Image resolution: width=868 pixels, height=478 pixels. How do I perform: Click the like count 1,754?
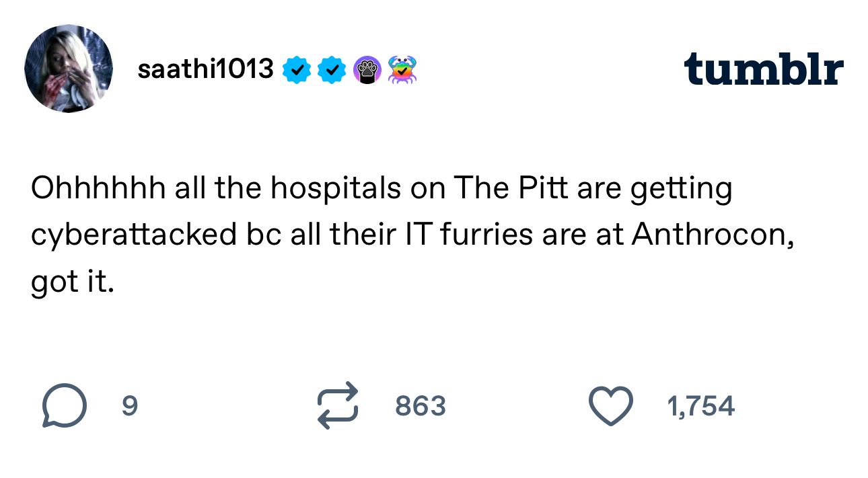tap(700, 406)
